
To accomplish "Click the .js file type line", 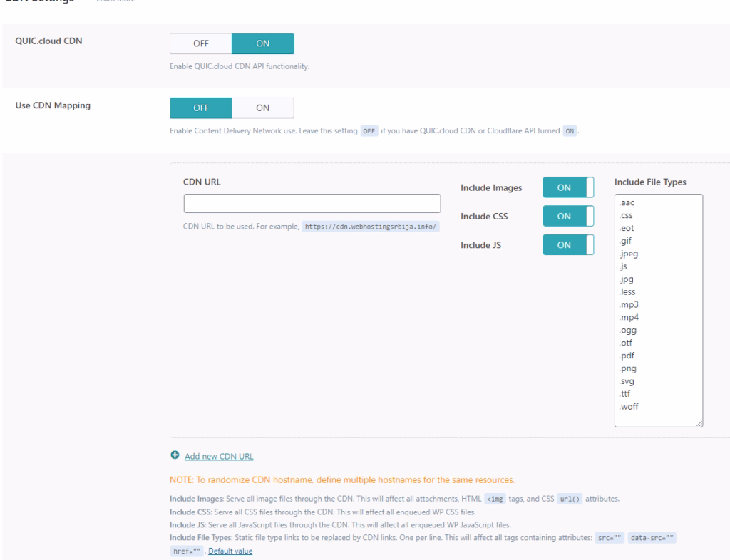I will point(623,266).
